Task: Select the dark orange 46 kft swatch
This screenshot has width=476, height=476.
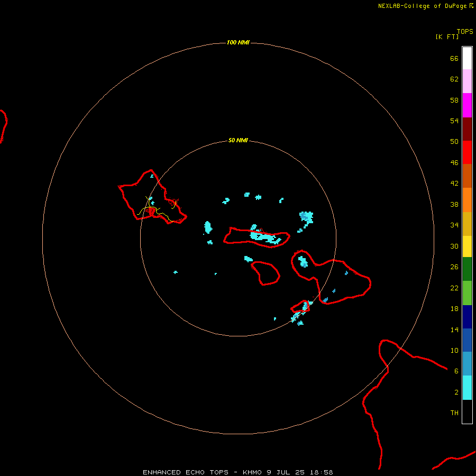Action: pyautogui.click(x=467, y=176)
